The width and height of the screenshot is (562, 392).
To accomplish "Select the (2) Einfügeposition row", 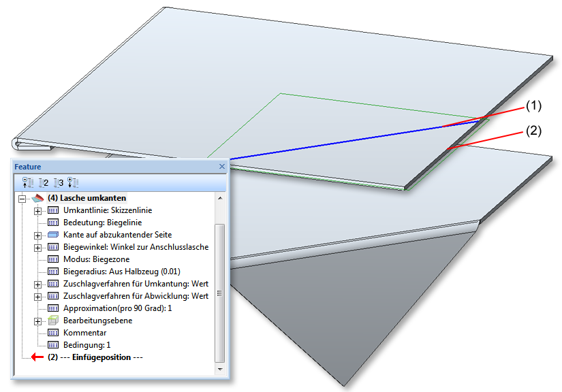I will (95, 357).
